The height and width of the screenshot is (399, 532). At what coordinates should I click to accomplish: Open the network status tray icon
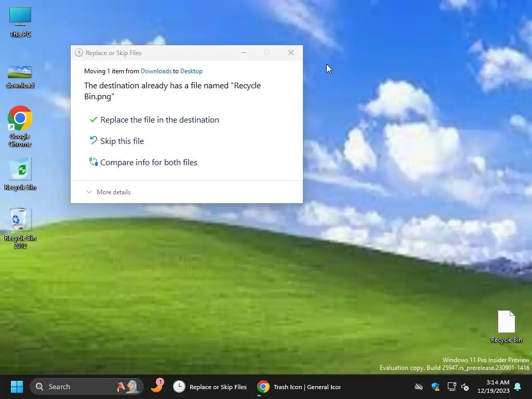point(451,387)
